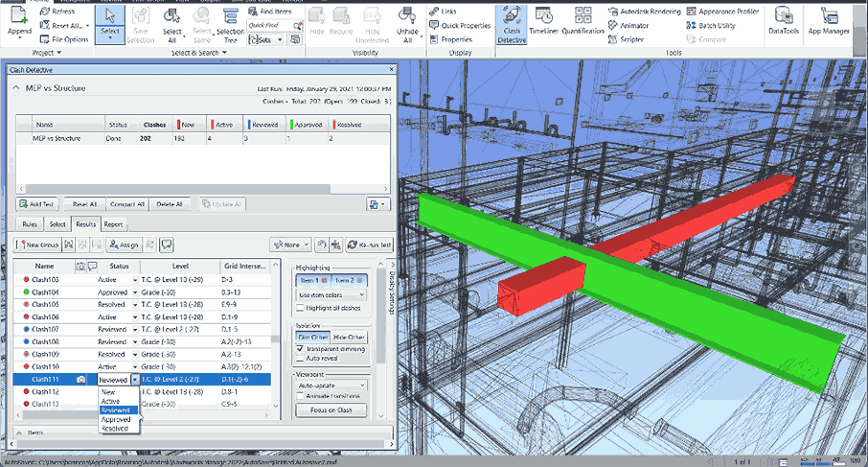Open DataTools from the ribbon
The image size is (868, 467).
click(783, 21)
